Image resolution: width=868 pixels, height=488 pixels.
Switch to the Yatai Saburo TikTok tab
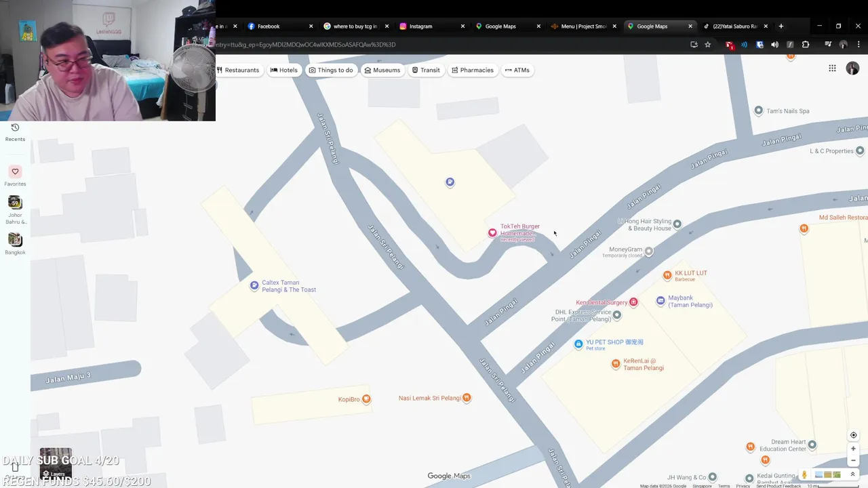[x=735, y=26]
